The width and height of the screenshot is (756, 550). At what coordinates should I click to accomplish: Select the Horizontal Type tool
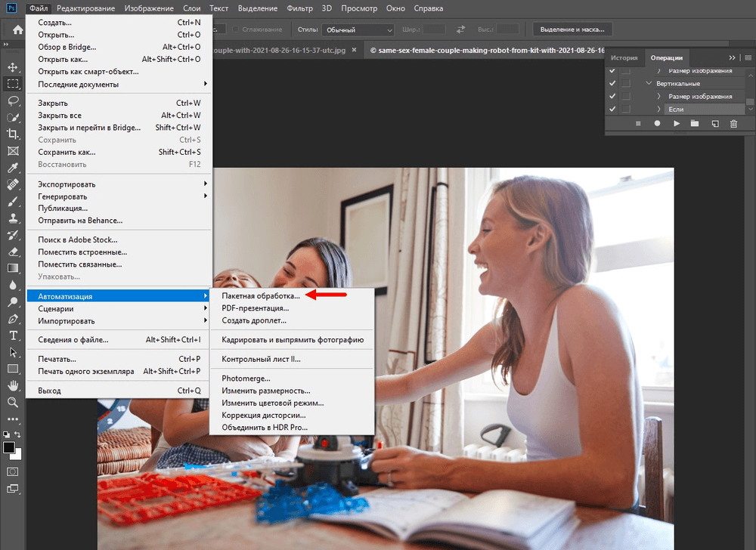[x=13, y=335]
